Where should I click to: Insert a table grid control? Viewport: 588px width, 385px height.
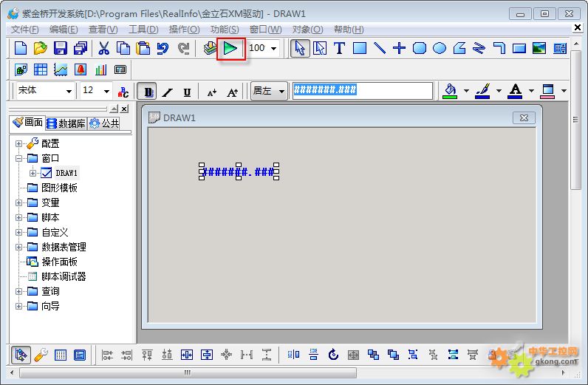41,69
